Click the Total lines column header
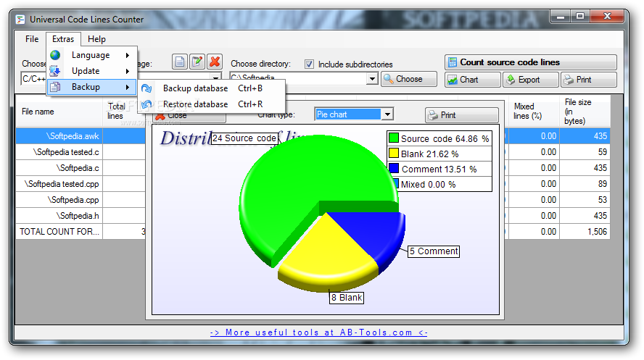 [x=123, y=111]
